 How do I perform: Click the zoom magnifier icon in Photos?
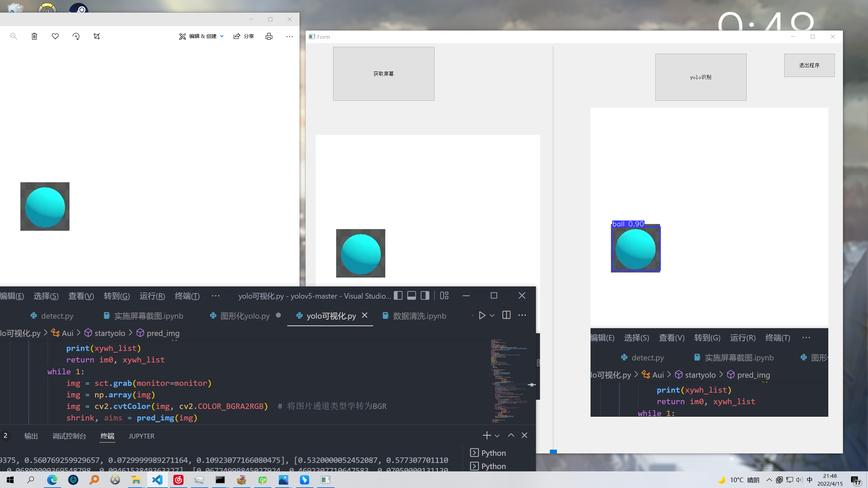tap(14, 36)
